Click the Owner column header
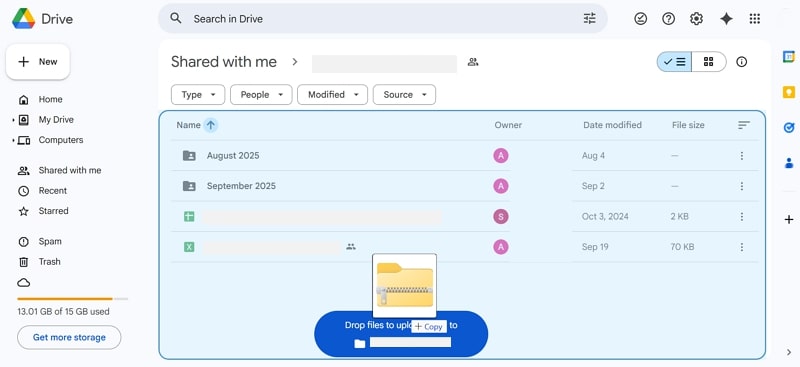Screen dimensions: 800x367 pos(508,125)
